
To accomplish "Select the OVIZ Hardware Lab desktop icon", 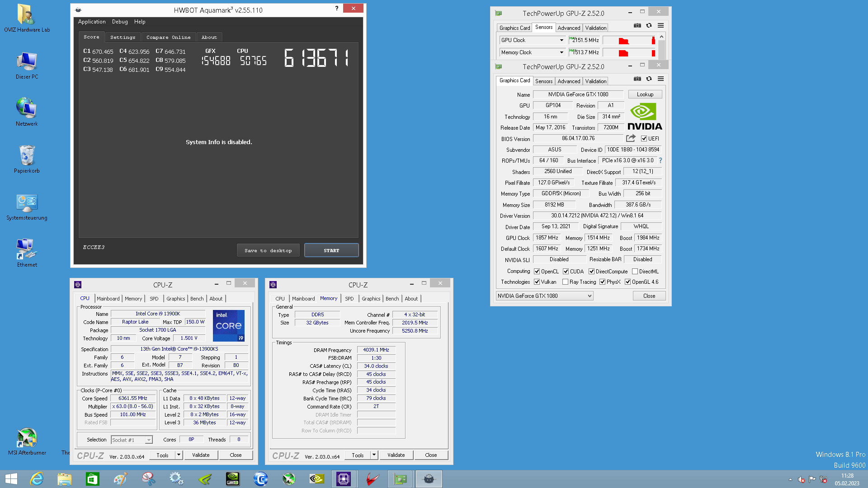I will coord(27,18).
